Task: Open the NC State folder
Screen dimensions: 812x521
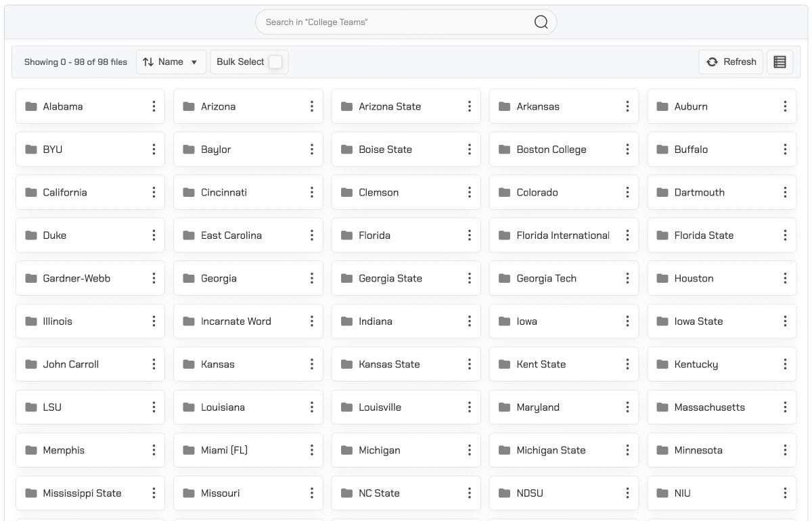Action: point(406,493)
